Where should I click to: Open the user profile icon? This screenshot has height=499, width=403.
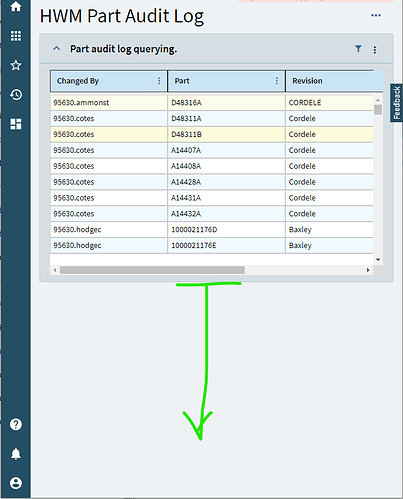click(x=16, y=483)
